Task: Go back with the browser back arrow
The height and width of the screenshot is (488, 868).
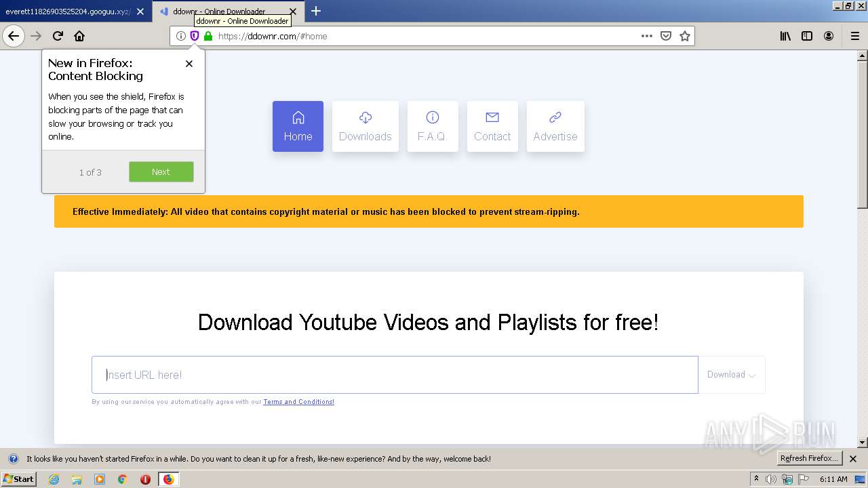Action: pos(14,36)
